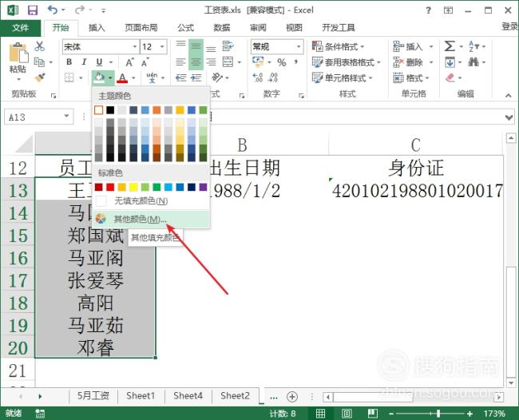Toggle Underline formatting
Viewport: 519px width, 420px height.
[99, 62]
